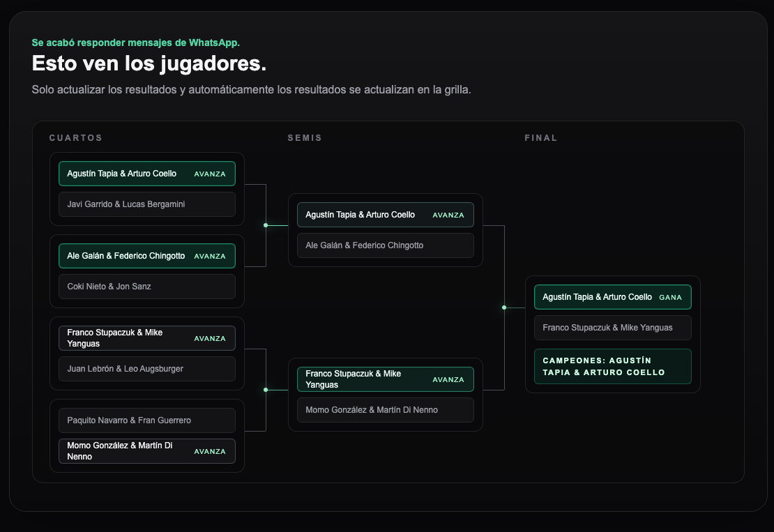Click the AVANZA badge on Momo González quarterfinal card
The height and width of the screenshot is (532, 774).
click(x=210, y=451)
